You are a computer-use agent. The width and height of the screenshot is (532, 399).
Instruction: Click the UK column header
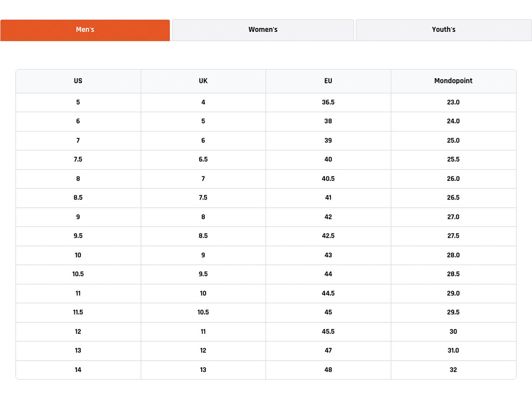[x=203, y=81]
